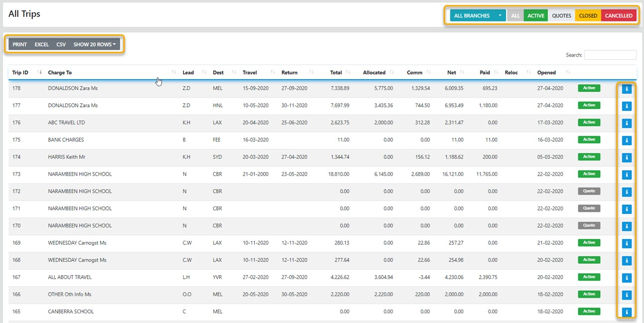The width and height of the screenshot is (644, 323).
Task: Click the PRINT button
Action: [x=20, y=45]
